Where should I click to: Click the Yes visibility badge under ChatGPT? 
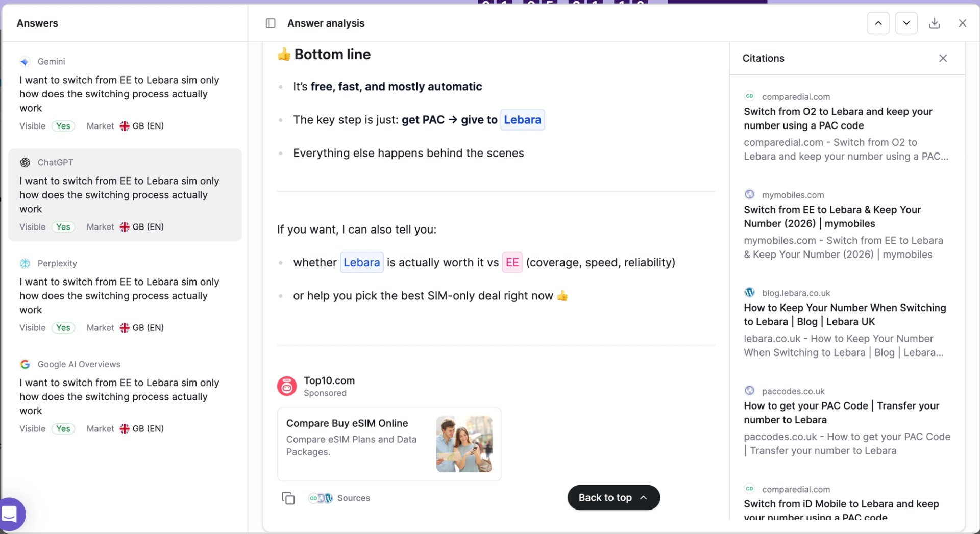coord(63,227)
